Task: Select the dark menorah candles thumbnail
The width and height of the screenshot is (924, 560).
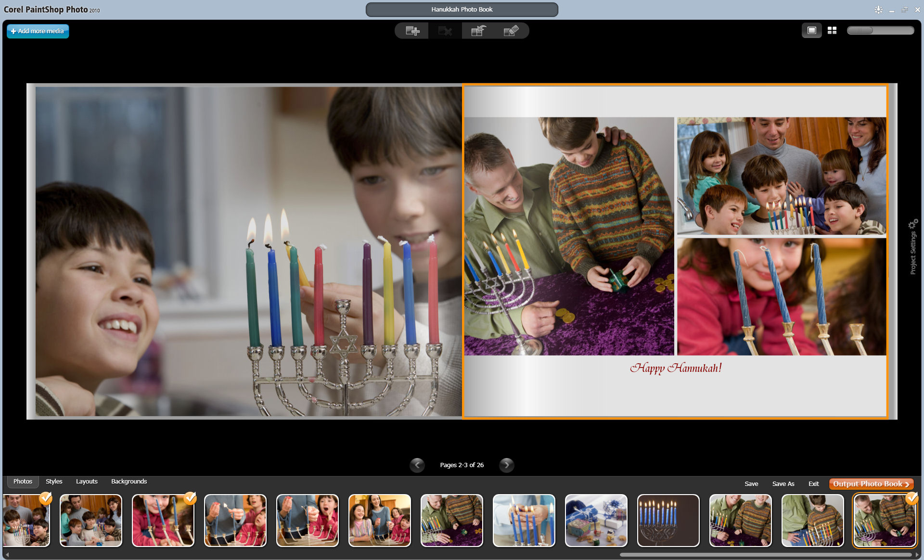Action: [668, 521]
